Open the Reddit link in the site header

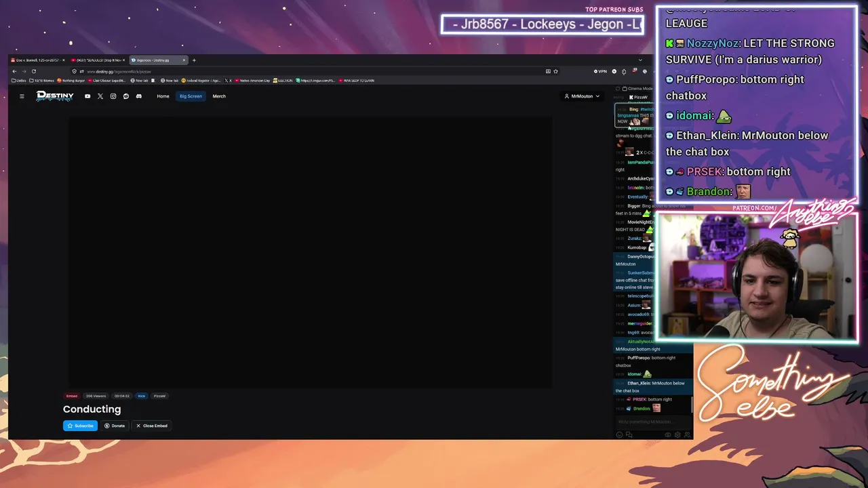[126, 96]
